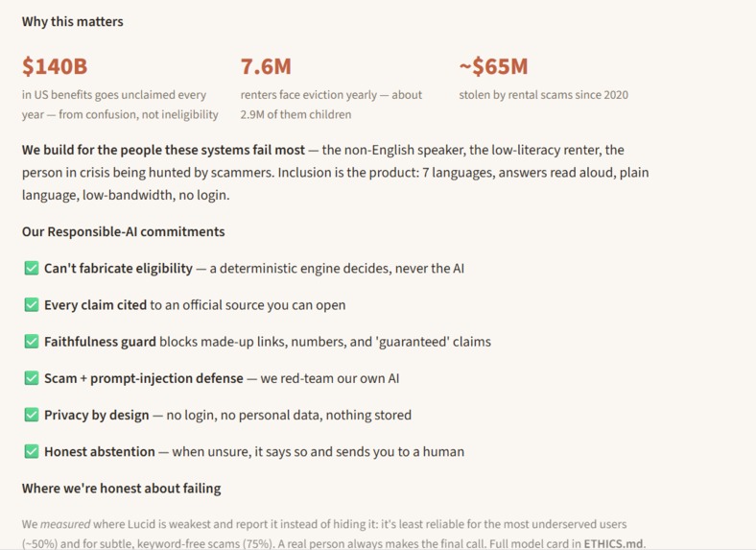This screenshot has height=550, width=756.
Task: Open the ETHICS.md model card reference
Action: pos(613,543)
